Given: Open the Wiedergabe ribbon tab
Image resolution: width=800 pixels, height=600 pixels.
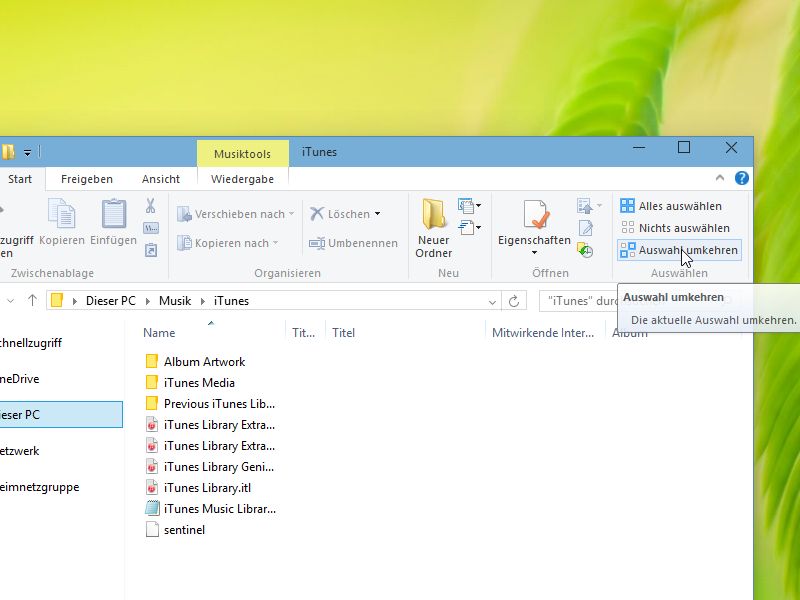Looking at the screenshot, I should [242, 179].
